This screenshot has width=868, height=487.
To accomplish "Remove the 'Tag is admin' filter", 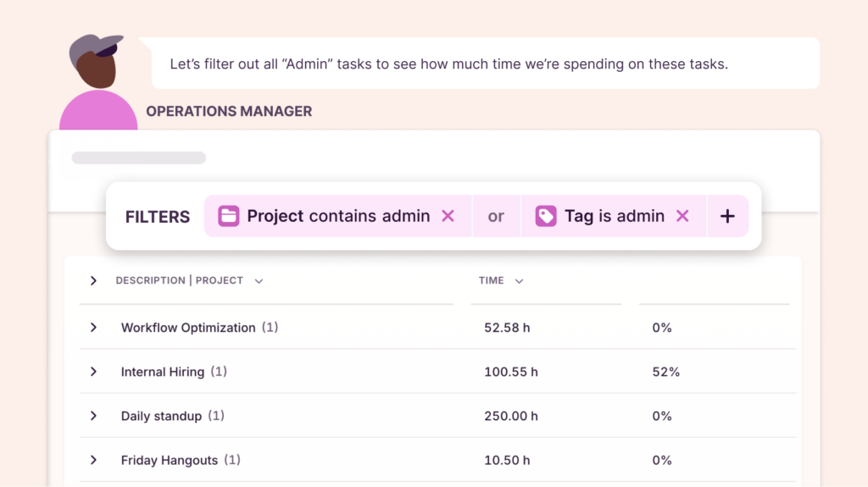I will coord(682,216).
